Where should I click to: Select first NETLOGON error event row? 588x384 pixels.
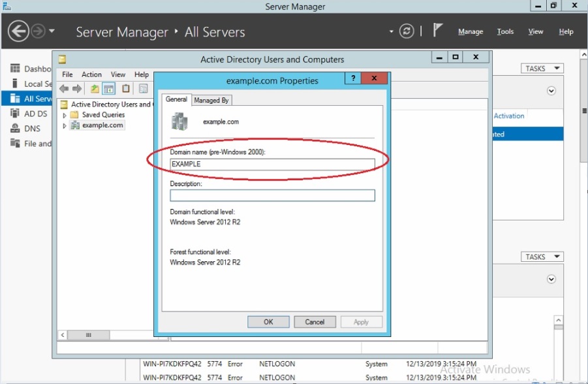tap(310, 364)
